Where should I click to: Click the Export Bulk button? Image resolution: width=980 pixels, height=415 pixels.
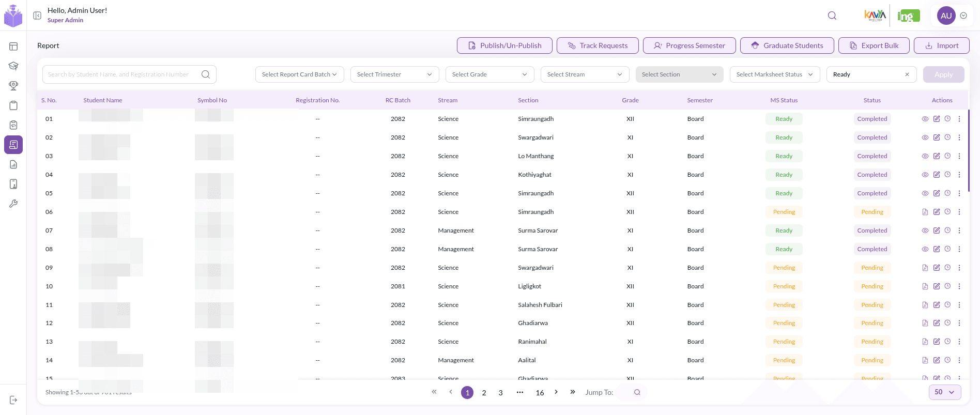click(x=874, y=45)
